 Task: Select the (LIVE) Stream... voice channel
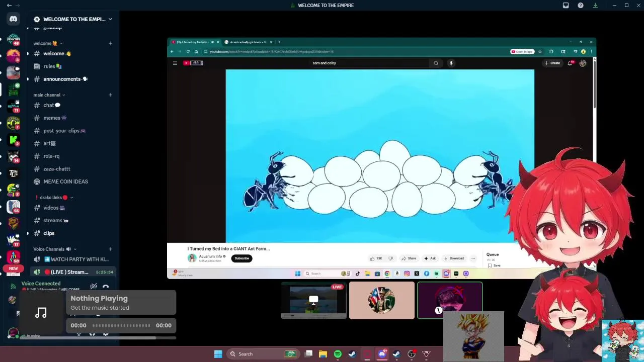73,272
